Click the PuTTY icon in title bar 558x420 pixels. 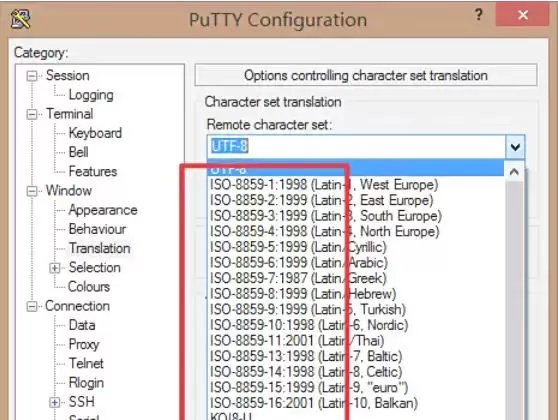21,19
